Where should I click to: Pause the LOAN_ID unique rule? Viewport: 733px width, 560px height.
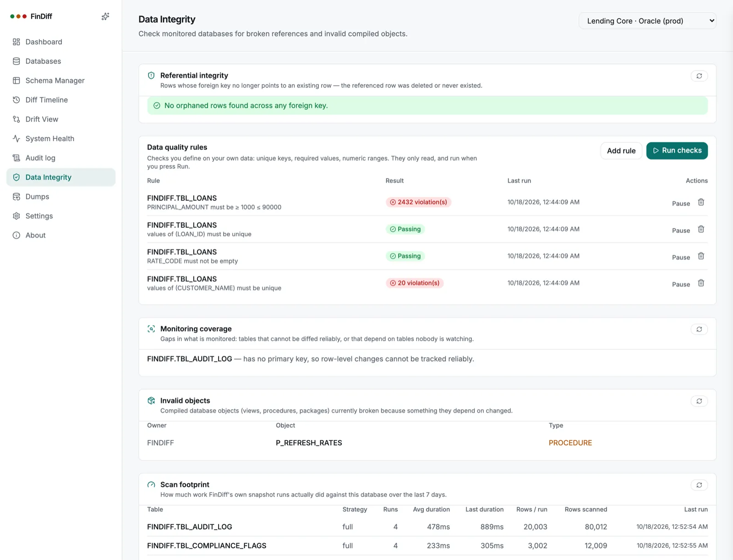pyautogui.click(x=681, y=231)
